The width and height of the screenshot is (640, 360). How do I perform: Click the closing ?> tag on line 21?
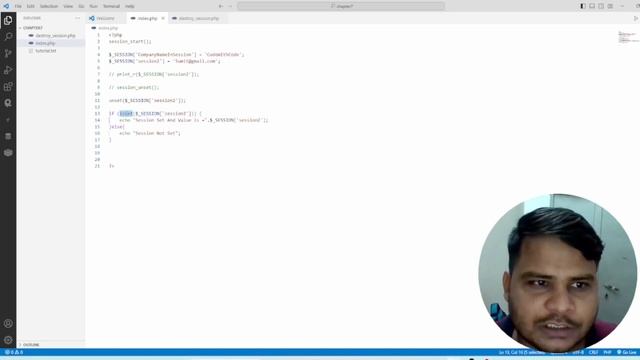[111, 166]
